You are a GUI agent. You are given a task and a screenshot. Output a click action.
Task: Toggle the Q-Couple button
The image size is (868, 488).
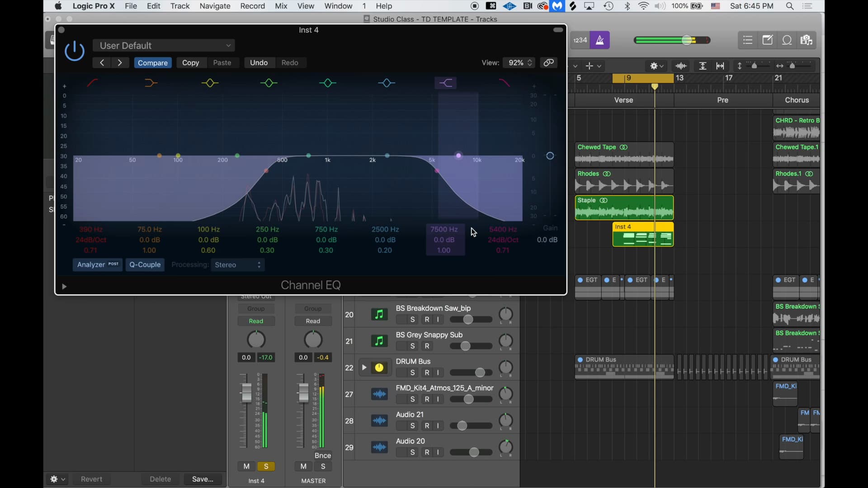pyautogui.click(x=145, y=265)
